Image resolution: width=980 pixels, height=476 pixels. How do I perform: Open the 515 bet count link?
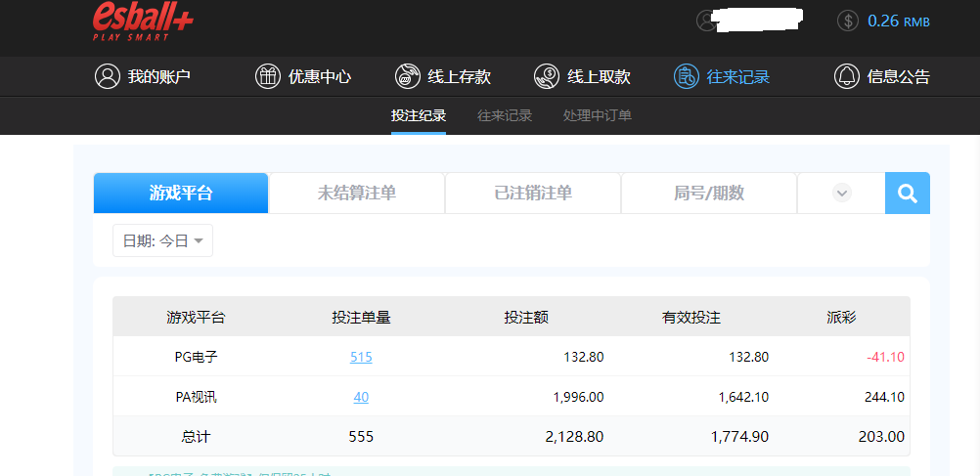point(361,357)
